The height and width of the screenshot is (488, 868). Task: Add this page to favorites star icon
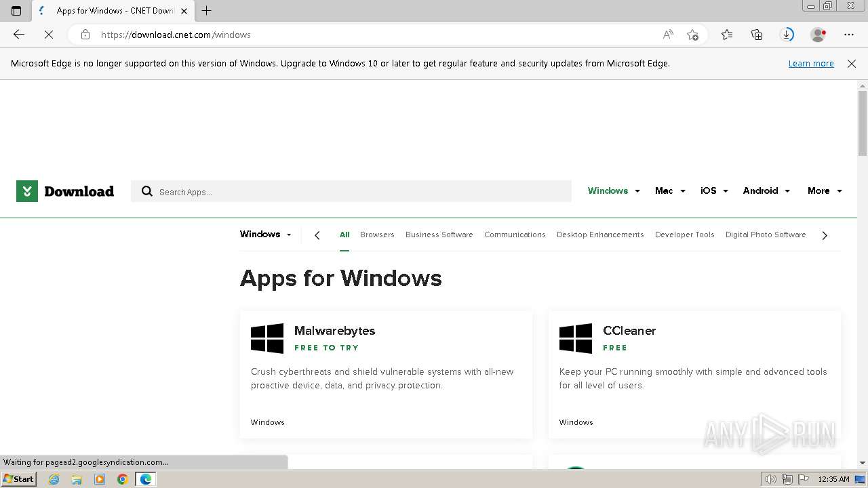[x=692, y=35]
